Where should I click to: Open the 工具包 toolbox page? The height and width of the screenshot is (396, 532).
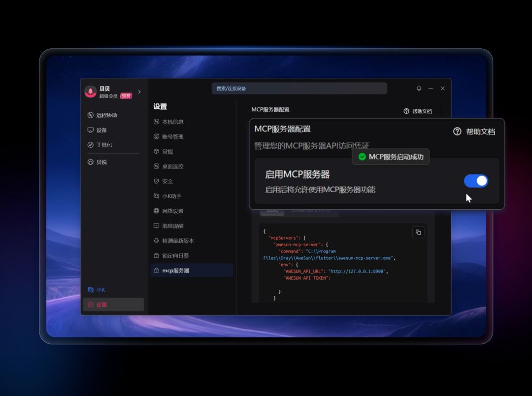100,145
